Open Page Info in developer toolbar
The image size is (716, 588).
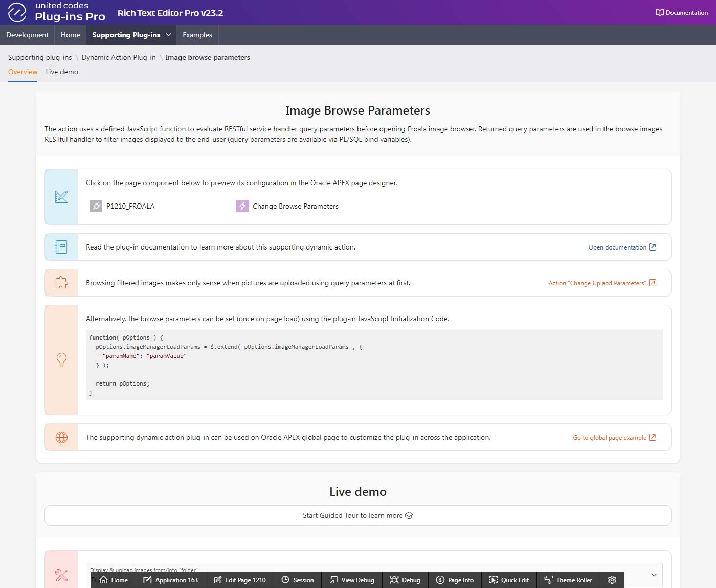[455, 580]
